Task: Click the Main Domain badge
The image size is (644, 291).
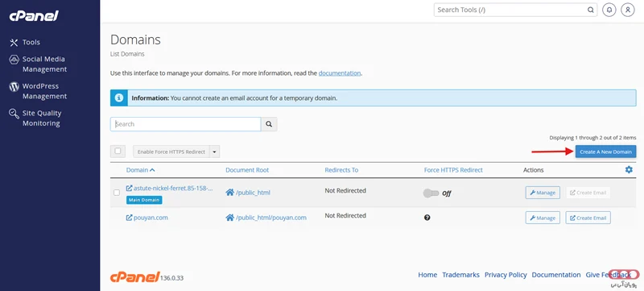Action: coord(144,200)
